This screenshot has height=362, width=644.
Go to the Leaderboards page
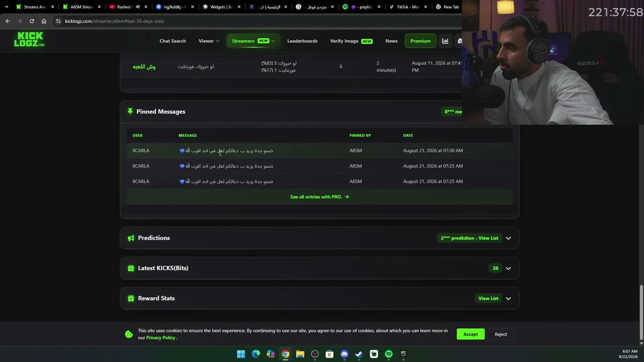click(302, 41)
